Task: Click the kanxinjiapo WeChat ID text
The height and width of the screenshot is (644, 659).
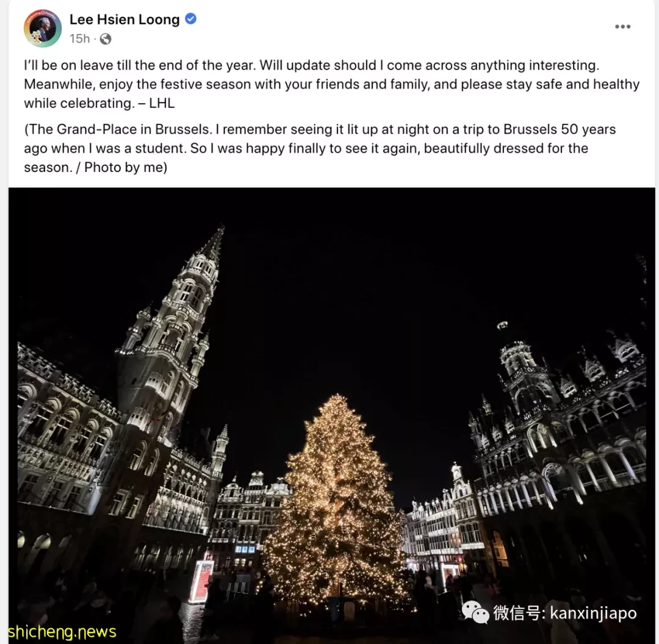Action: coord(593,613)
